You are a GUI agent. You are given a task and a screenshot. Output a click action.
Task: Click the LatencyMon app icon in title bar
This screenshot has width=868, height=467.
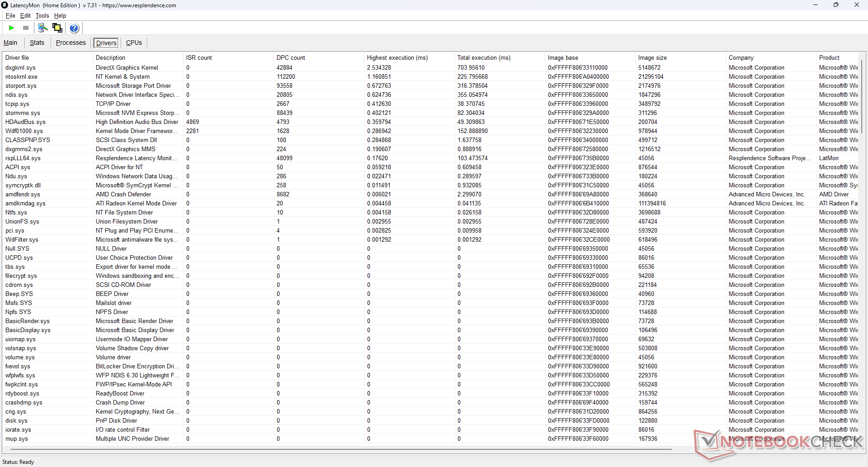click(5, 5)
